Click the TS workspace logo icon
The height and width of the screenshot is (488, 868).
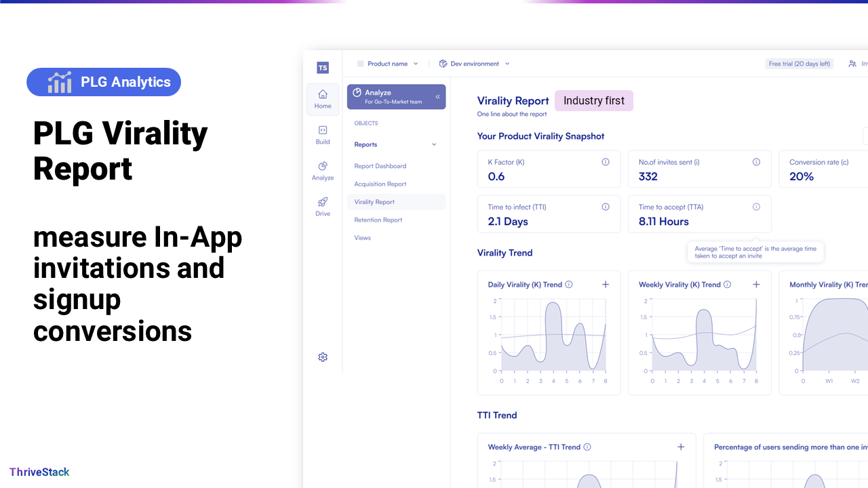click(x=323, y=68)
